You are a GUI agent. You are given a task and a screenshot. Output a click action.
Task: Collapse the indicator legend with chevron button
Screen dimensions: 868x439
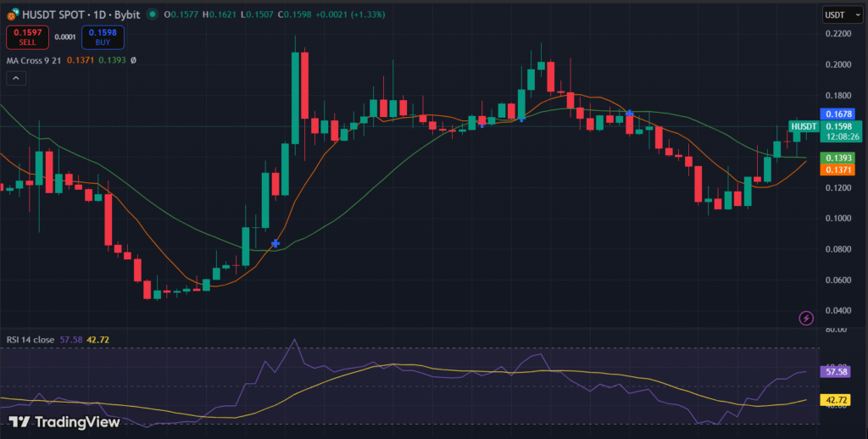(x=15, y=78)
